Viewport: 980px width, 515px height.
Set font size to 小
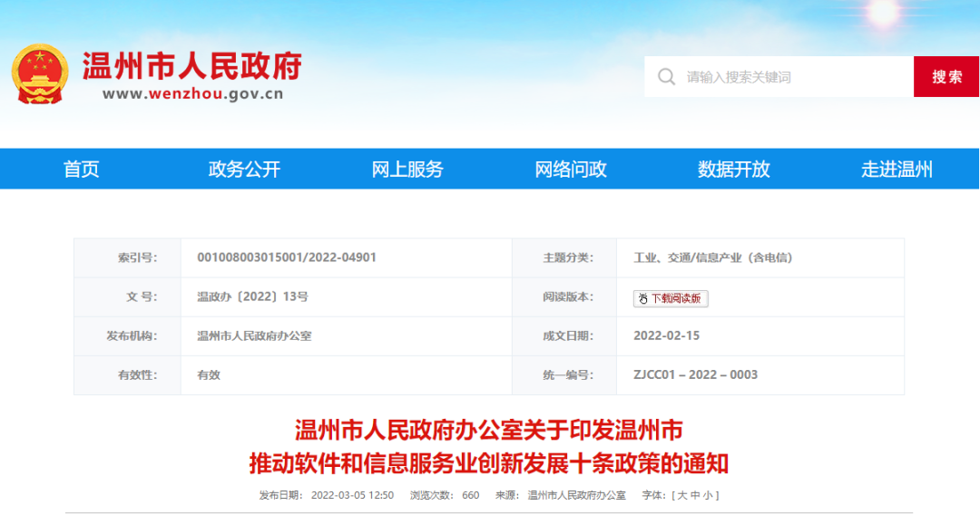tap(708, 496)
